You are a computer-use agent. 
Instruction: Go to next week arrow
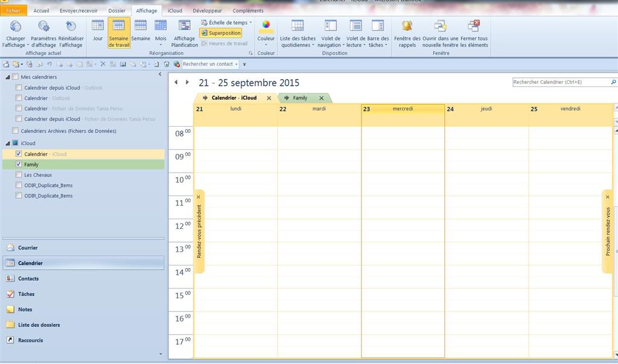point(187,82)
